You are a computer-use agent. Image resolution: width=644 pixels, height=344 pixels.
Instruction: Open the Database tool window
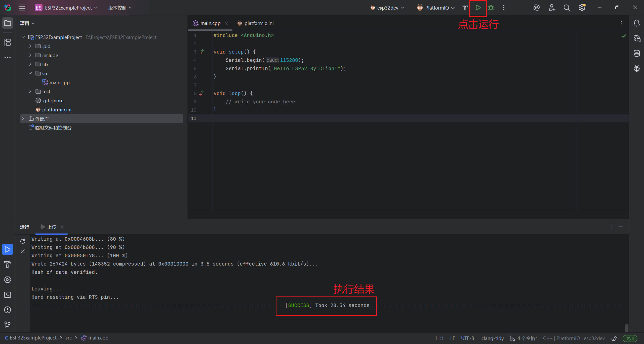click(x=636, y=53)
